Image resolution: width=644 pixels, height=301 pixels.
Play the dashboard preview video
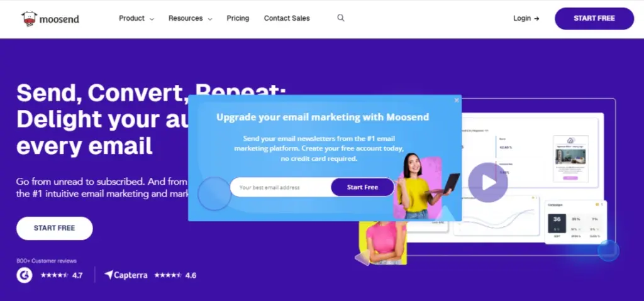[488, 182]
